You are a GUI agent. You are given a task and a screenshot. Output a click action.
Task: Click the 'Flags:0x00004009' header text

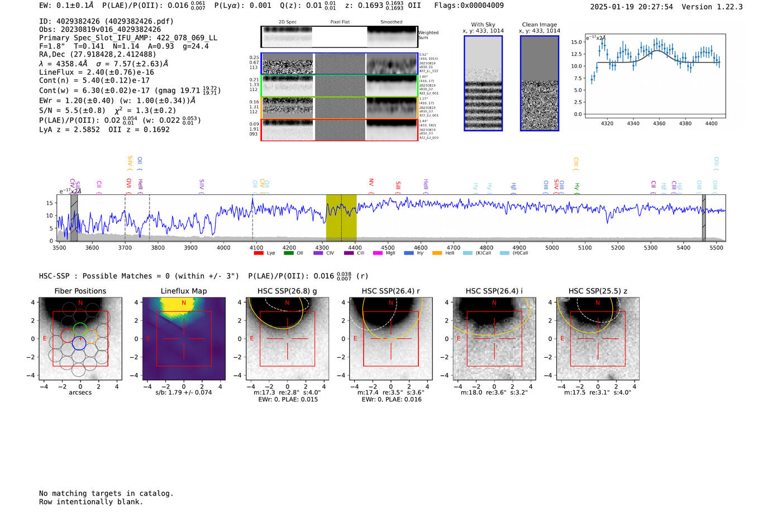point(469,6)
